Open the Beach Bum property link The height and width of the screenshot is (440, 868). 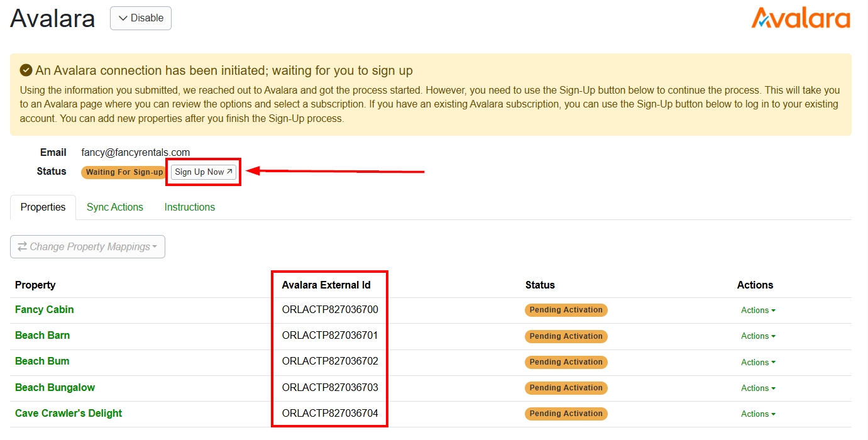(42, 361)
